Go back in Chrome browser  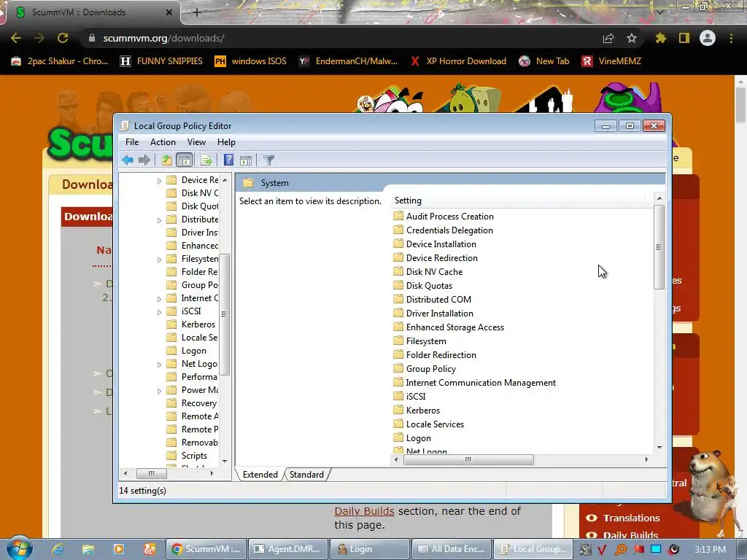coord(16,38)
